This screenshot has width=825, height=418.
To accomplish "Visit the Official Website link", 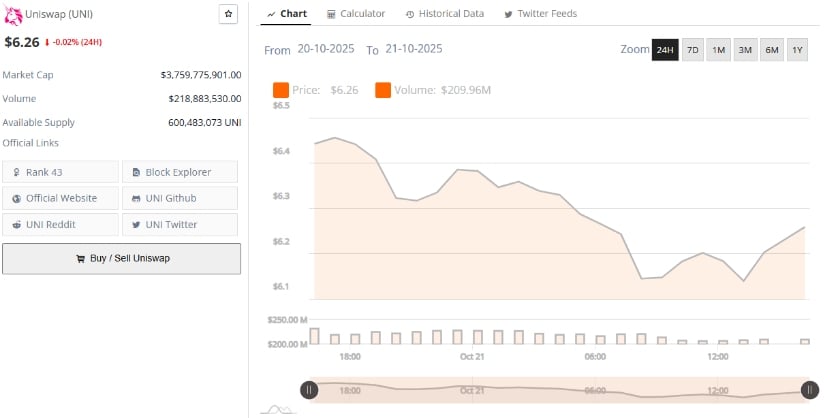I will [60, 198].
